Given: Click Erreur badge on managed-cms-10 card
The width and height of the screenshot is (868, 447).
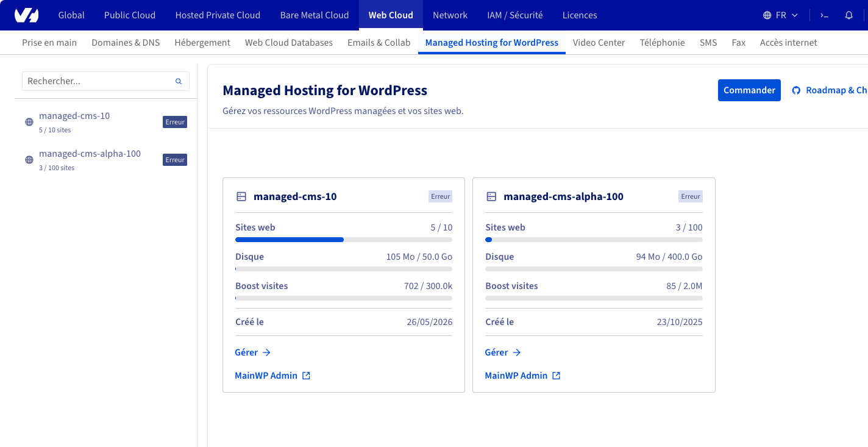Looking at the screenshot, I should (441, 196).
